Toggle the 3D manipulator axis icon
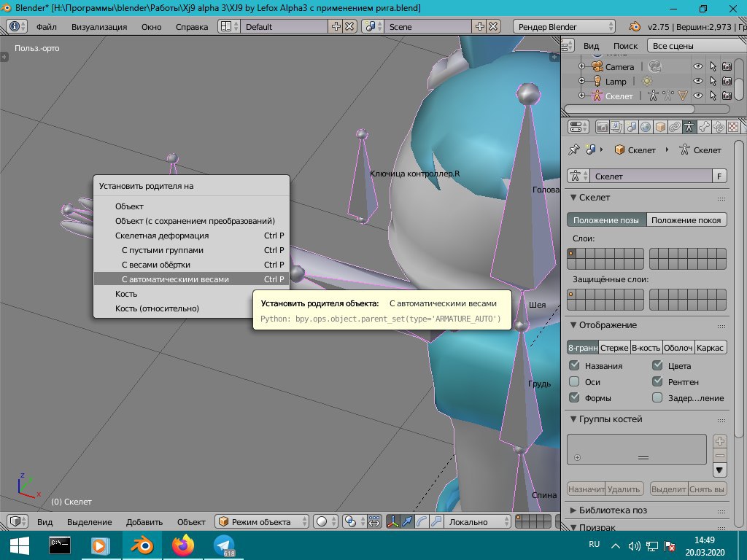747x560 pixels. [392, 521]
